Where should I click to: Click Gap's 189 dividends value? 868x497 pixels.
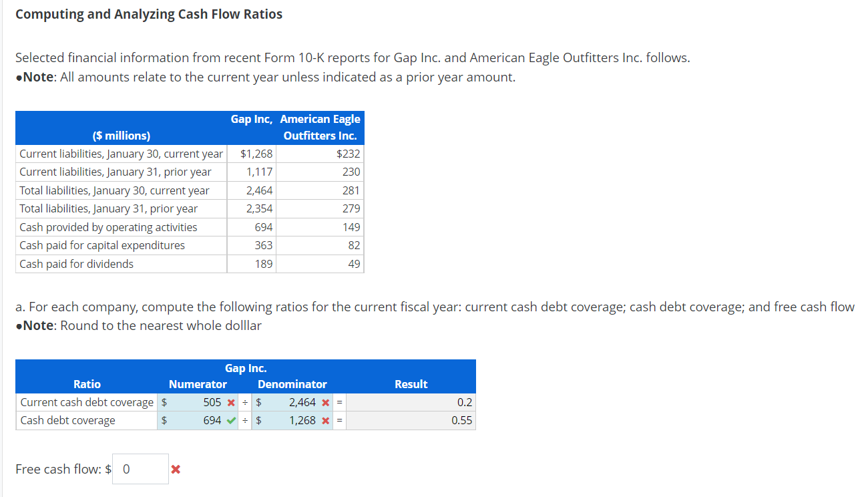point(264,265)
